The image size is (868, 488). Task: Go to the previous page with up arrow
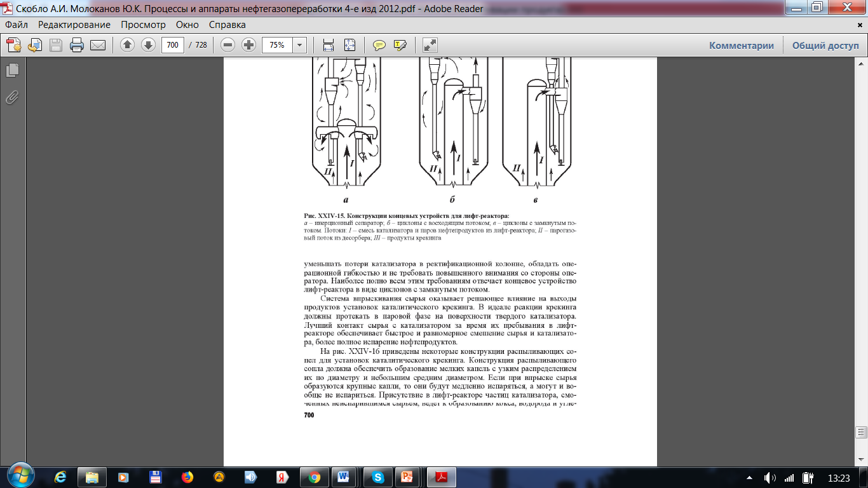[x=128, y=45]
